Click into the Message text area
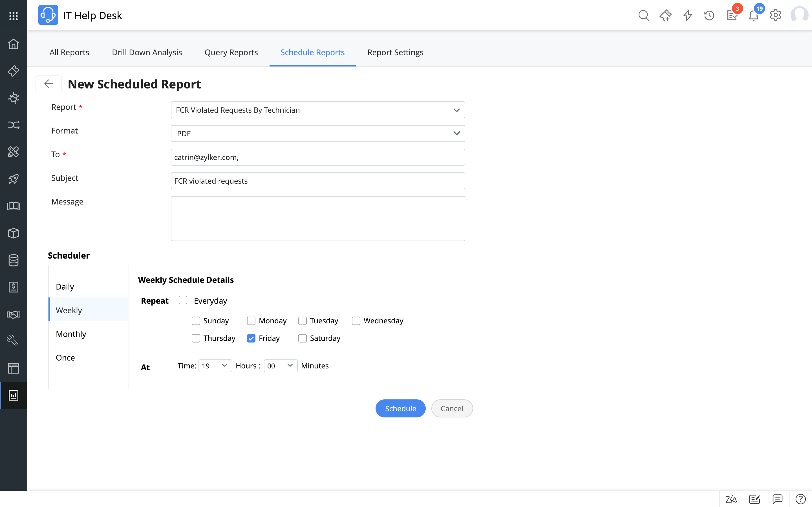 coord(318,219)
